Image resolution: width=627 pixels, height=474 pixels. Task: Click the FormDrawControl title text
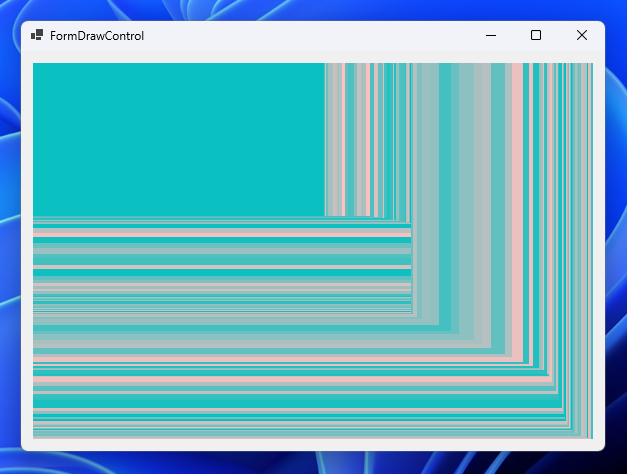(x=97, y=36)
